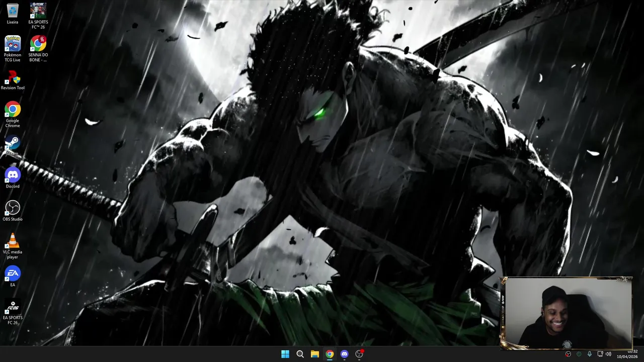Switch to Chrome in the taskbar
Viewport: 644px width, 362px height.
tap(330, 354)
